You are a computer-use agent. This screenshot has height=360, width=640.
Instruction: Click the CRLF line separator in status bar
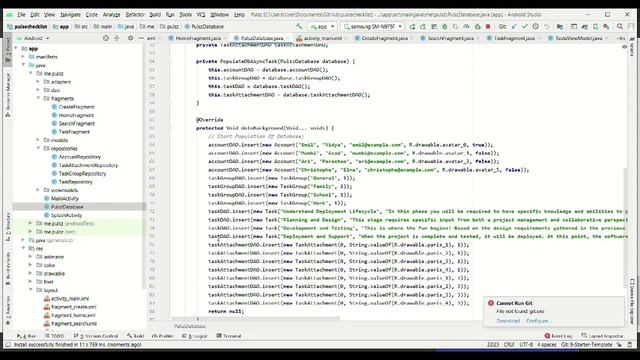coord(509,345)
